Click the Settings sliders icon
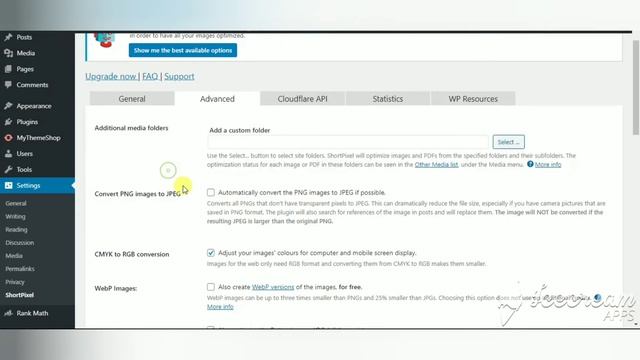 click(x=8, y=185)
